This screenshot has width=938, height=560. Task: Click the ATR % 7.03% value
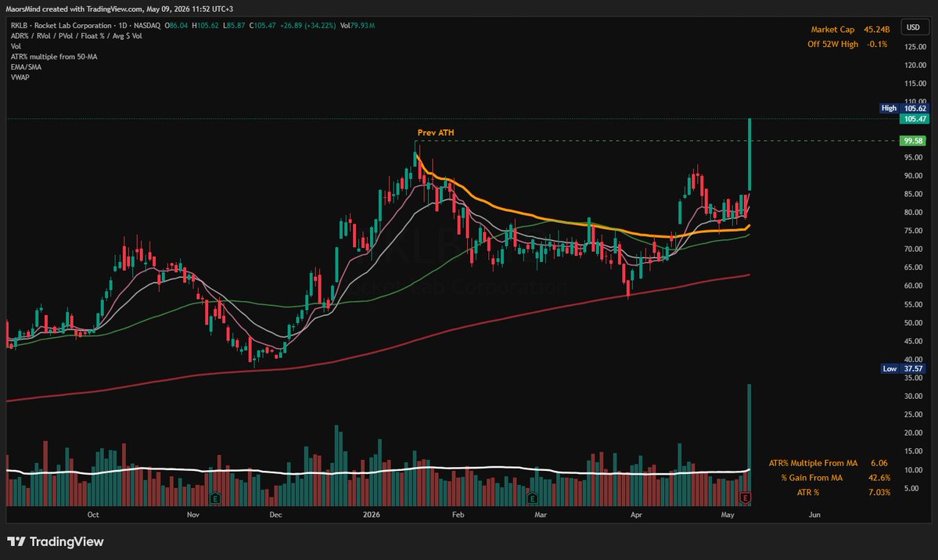coord(879,493)
